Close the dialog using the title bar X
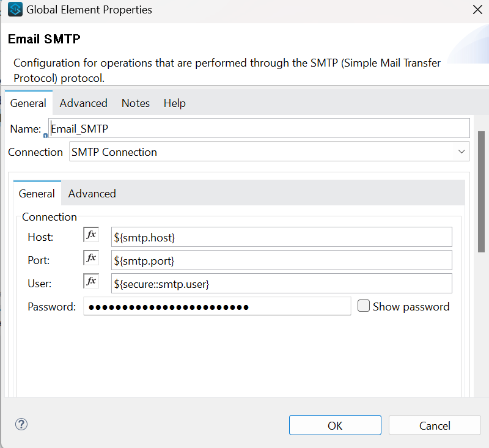Viewport: 489px width, 448px height. (x=477, y=10)
